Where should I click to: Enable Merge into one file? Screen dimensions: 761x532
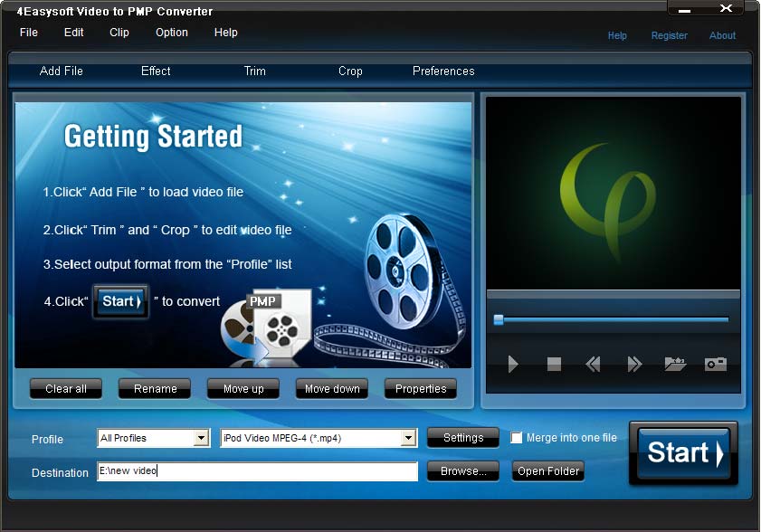click(517, 438)
